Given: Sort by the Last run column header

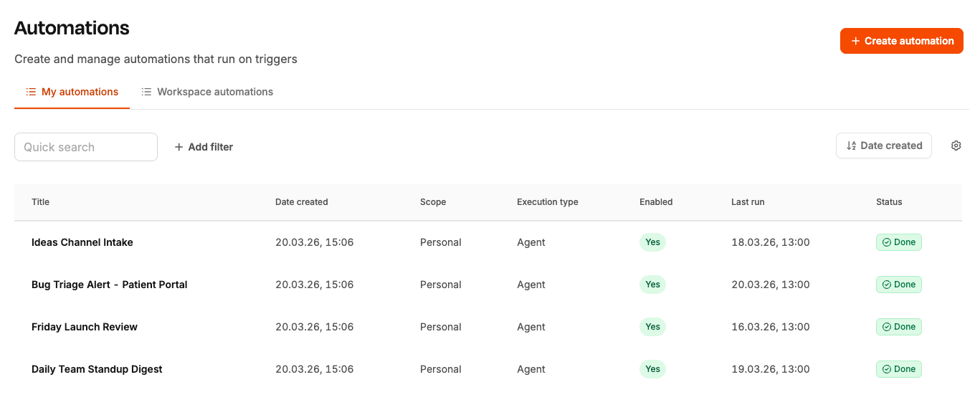Looking at the screenshot, I should 748,202.
